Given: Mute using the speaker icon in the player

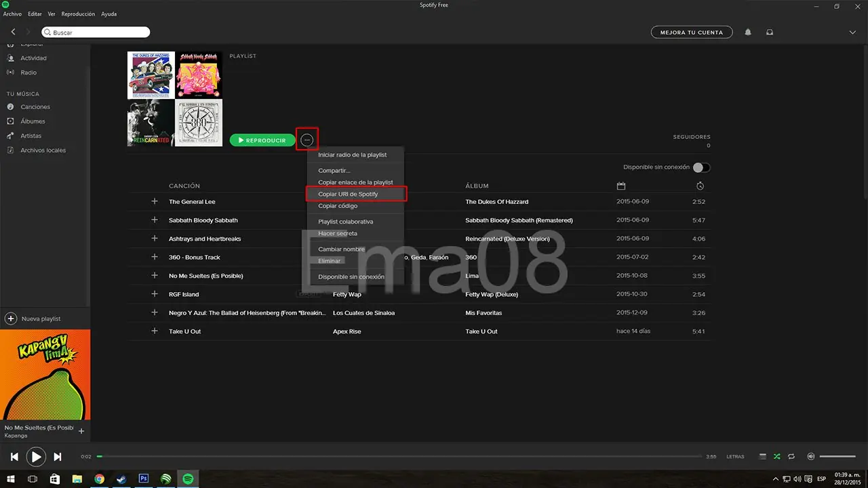Looking at the screenshot, I should pos(810,456).
